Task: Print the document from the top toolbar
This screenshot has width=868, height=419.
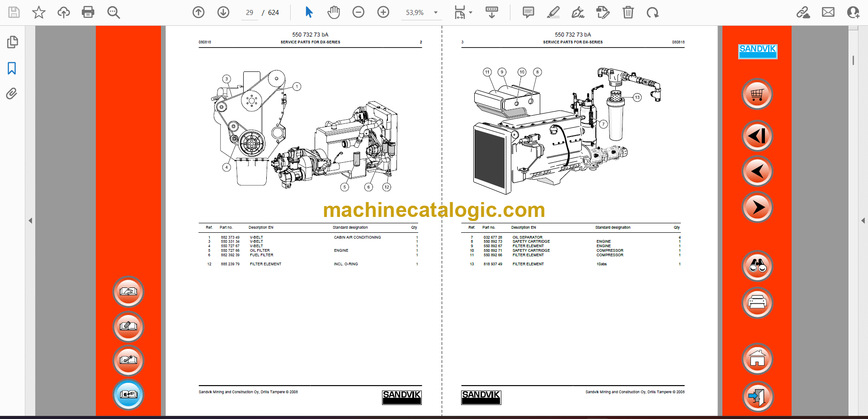Action: [88, 12]
